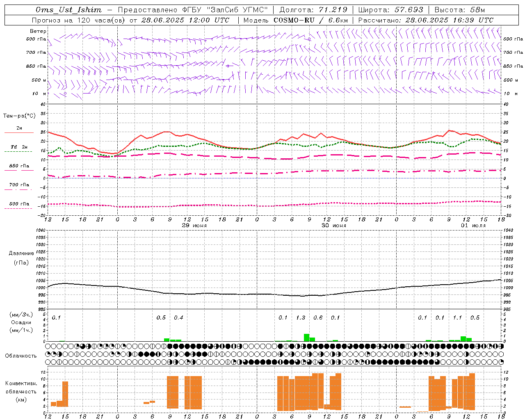Screen dimensions: 525x420
Task: Click the model name COSMO-RU / 6.6км
Action: 310,20
